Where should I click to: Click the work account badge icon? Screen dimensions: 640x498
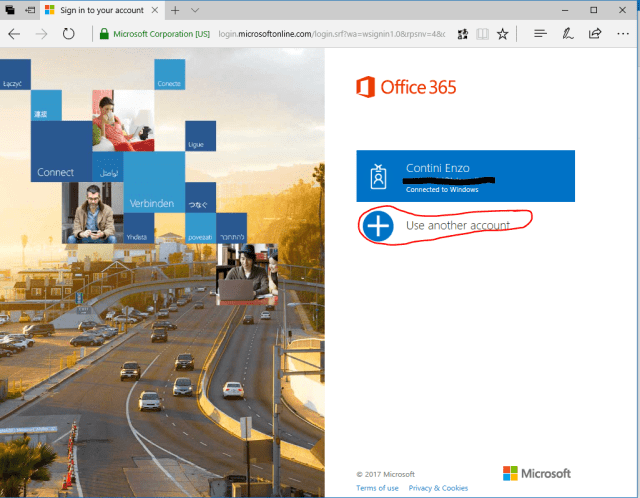[378, 176]
